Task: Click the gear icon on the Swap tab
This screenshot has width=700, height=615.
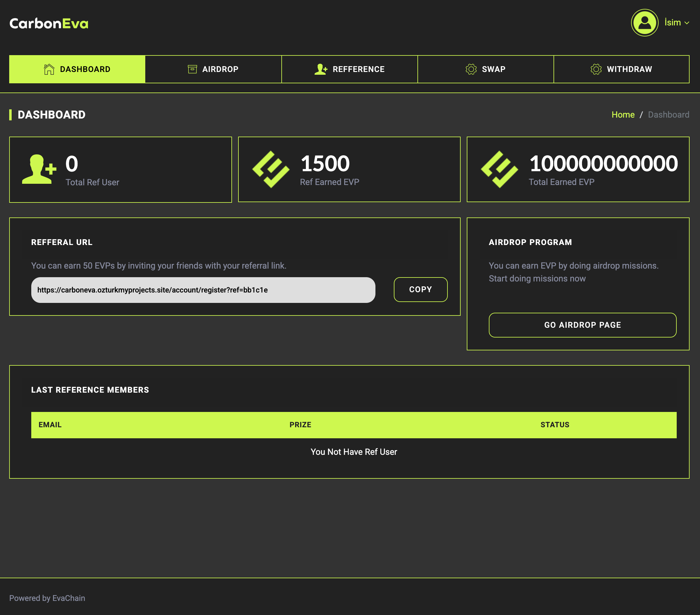Action: pos(471,69)
